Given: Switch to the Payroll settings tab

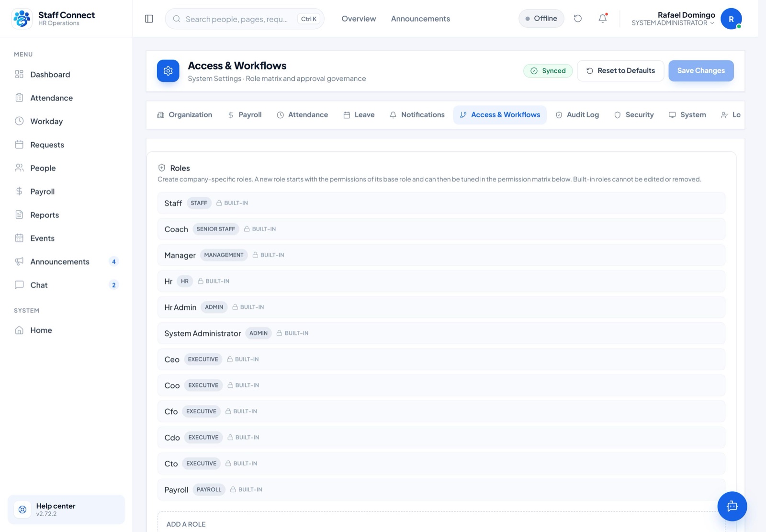Looking at the screenshot, I should click(x=245, y=115).
